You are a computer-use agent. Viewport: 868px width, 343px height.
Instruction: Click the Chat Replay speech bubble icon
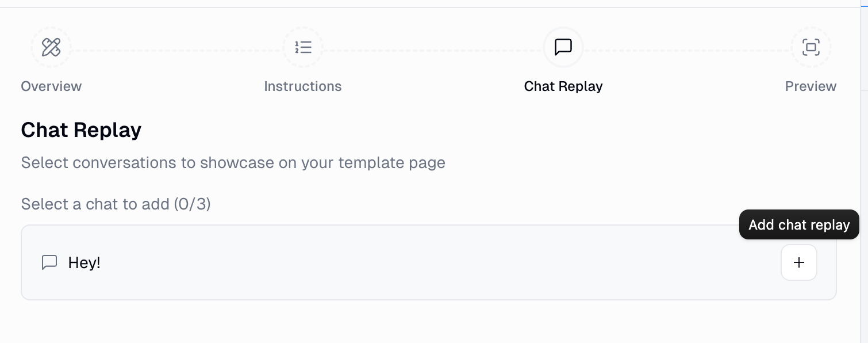(563, 47)
